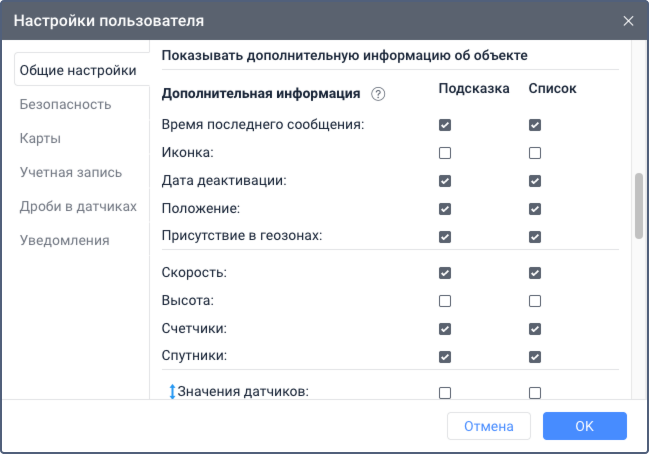649x454 pixels.
Task: Disable Положение in the Список column
Action: pyautogui.click(x=535, y=209)
